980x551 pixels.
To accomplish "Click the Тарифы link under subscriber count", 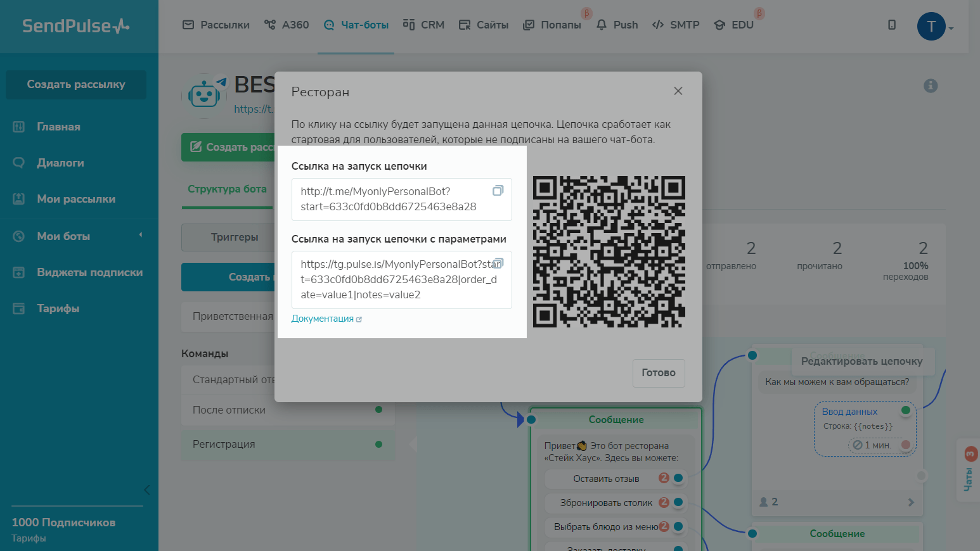I will click(29, 538).
